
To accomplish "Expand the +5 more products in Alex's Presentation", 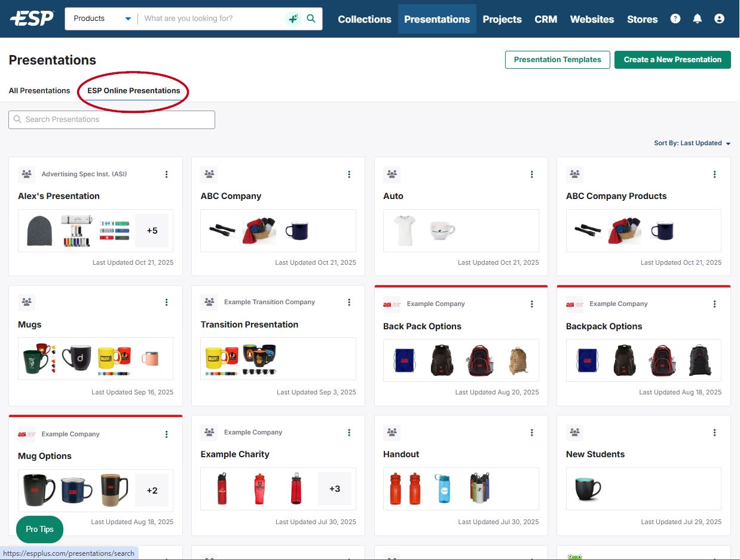I will tap(152, 231).
